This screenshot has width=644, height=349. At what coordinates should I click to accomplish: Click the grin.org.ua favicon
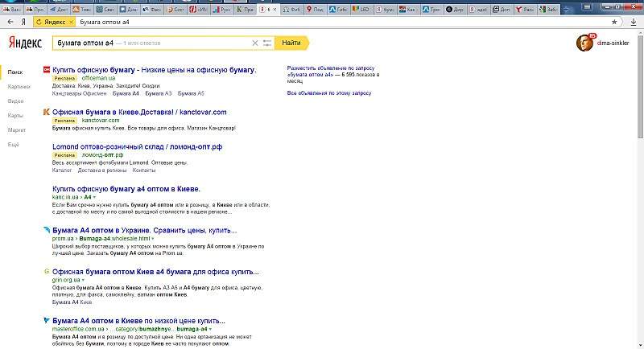pyautogui.click(x=47, y=271)
